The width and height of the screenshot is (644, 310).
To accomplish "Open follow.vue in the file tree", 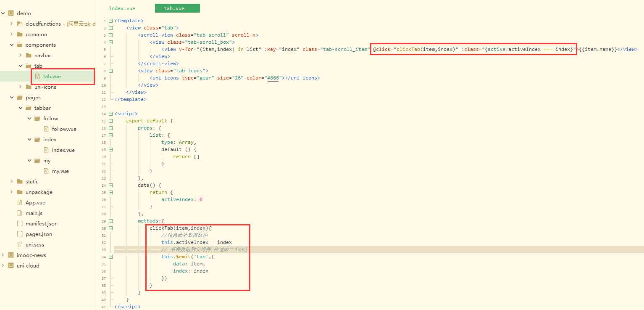I will pos(64,129).
